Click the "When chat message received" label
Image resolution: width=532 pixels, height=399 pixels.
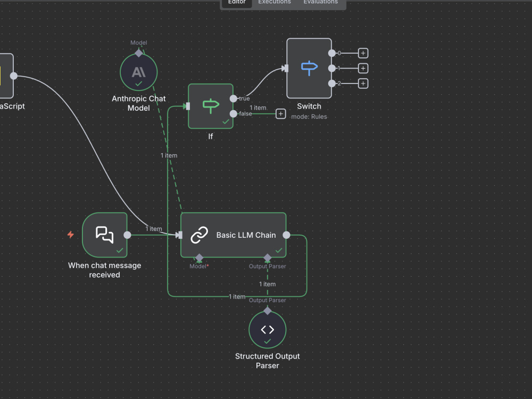pos(104,270)
